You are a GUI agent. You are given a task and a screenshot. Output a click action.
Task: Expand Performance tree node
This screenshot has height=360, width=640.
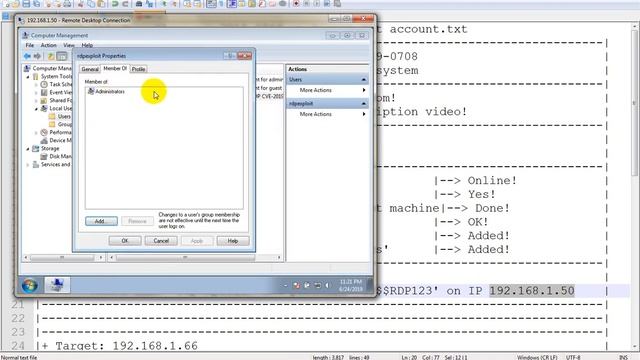point(36,133)
